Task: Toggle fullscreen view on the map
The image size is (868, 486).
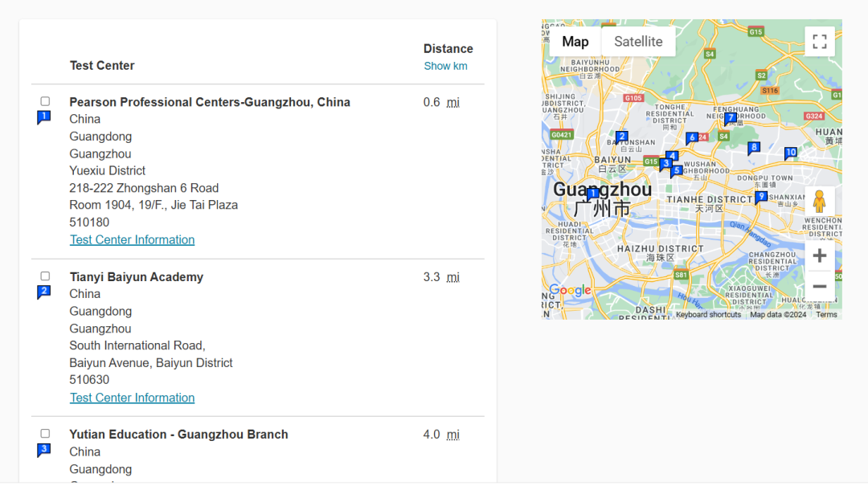Action: coord(819,41)
